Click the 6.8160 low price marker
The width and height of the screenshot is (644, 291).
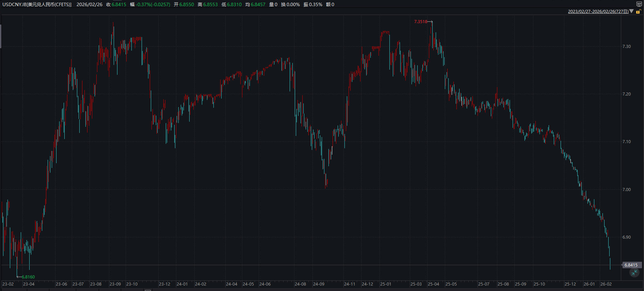point(28,277)
